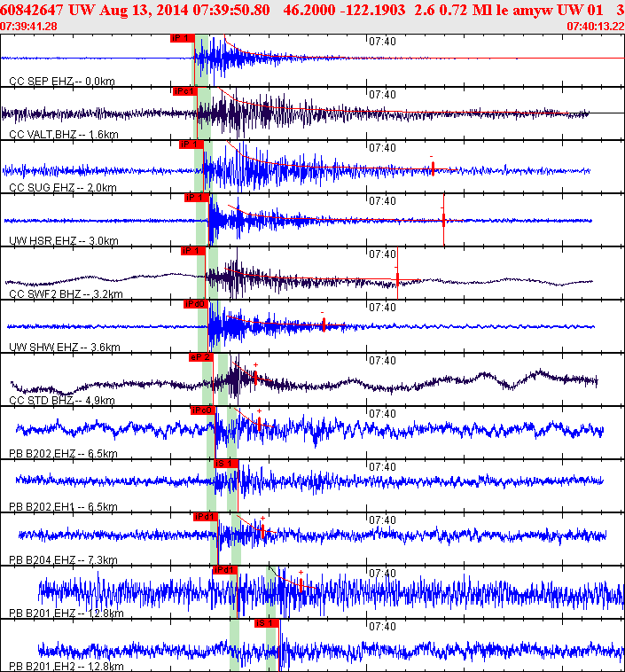Click the 'CC SUG EHZ -- 2.0km' station label
The width and height of the screenshot is (625, 672).
[x=63, y=188]
